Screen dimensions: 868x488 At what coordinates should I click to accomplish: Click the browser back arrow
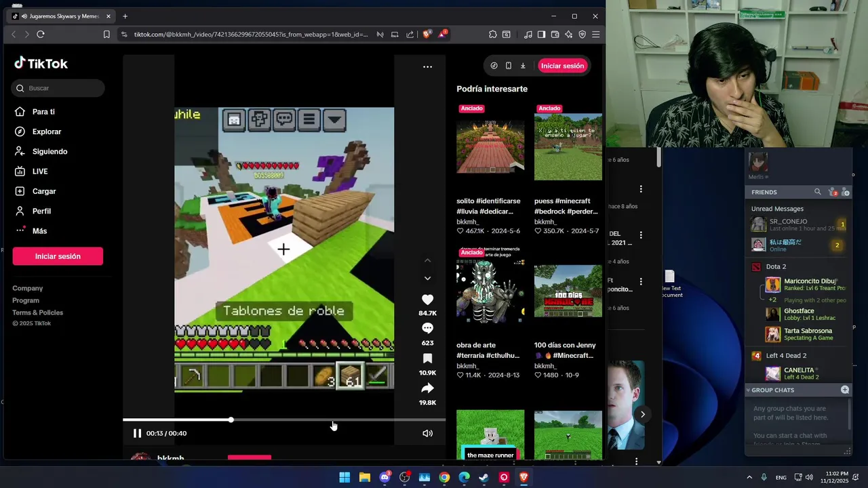[x=14, y=35]
